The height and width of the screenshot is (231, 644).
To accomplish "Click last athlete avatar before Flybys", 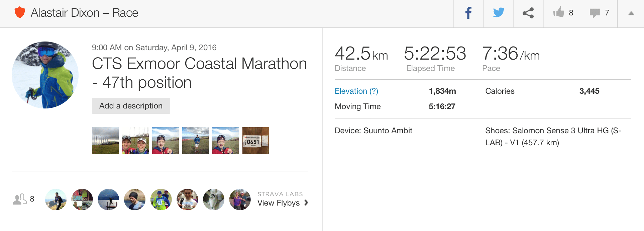I will point(240,200).
